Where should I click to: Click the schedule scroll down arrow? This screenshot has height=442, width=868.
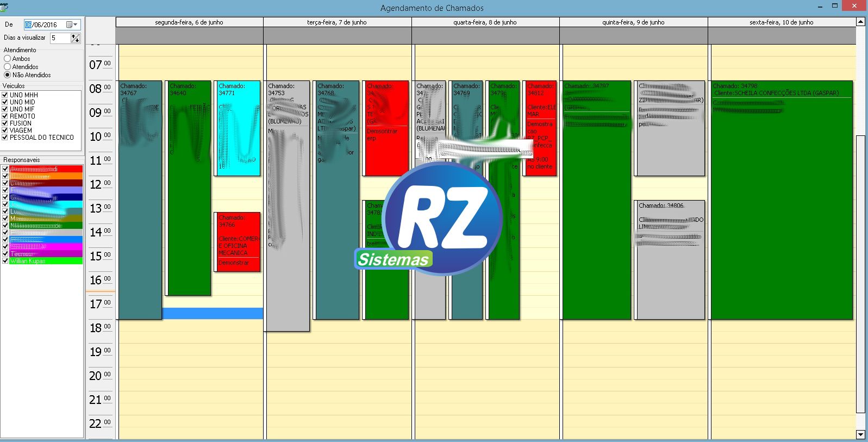pos(860,434)
